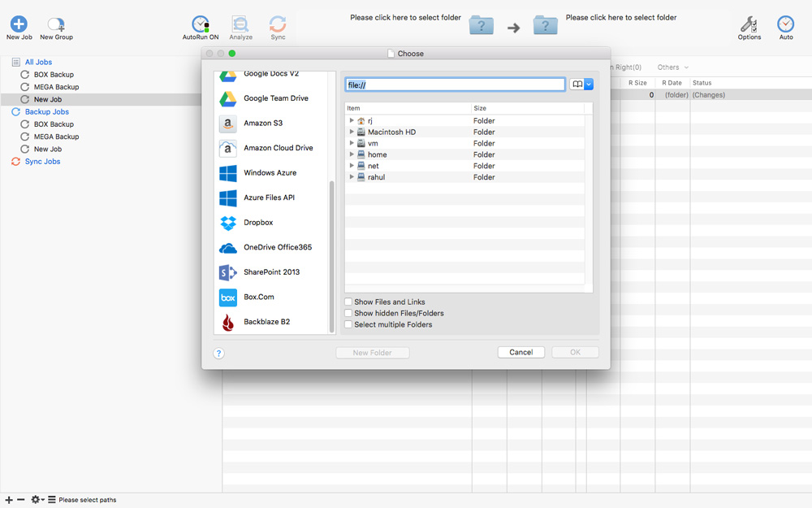Image resolution: width=812 pixels, height=508 pixels.
Task: Select Azure Files API storage
Action: pyautogui.click(x=271, y=198)
